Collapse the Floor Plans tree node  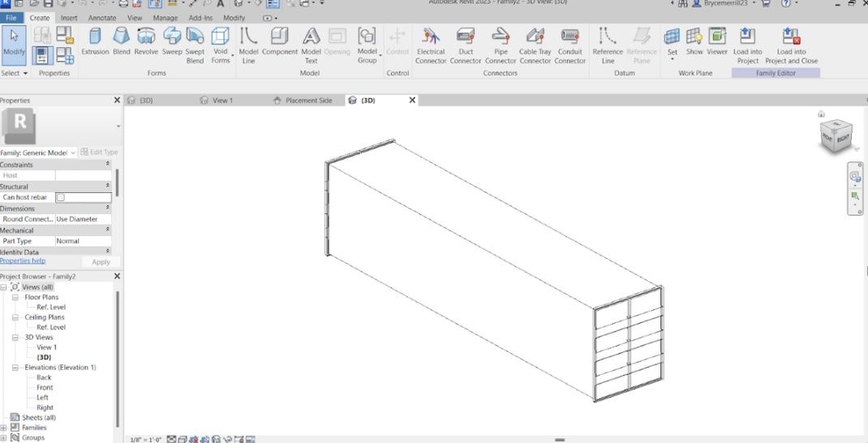coord(15,298)
